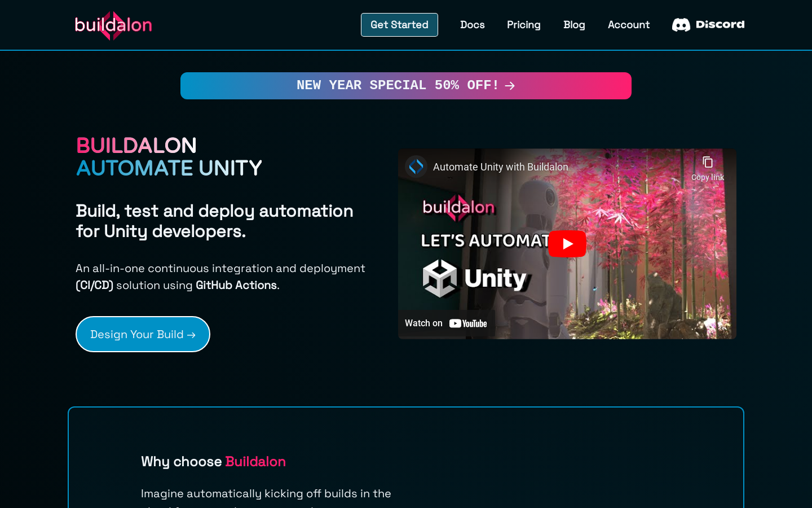The image size is (812, 508).
Task: Open the Docs menu item
Action: click(x=473, y=25)
